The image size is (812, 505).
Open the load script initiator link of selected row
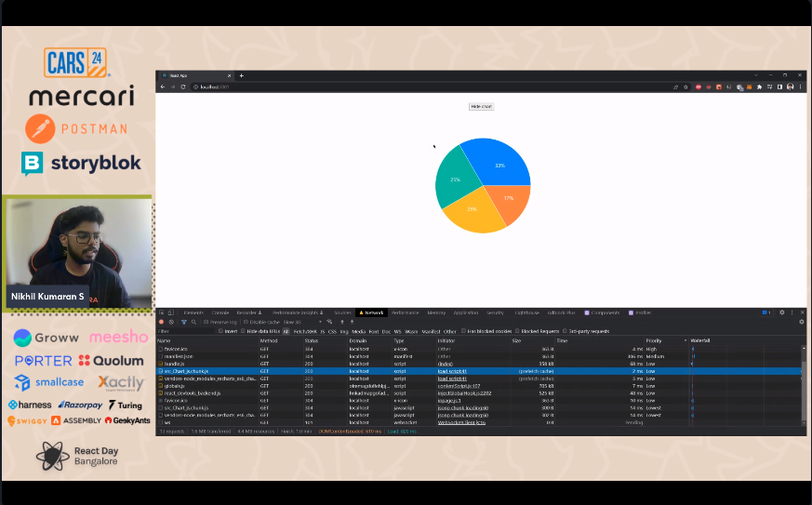[x=452, y=371]
